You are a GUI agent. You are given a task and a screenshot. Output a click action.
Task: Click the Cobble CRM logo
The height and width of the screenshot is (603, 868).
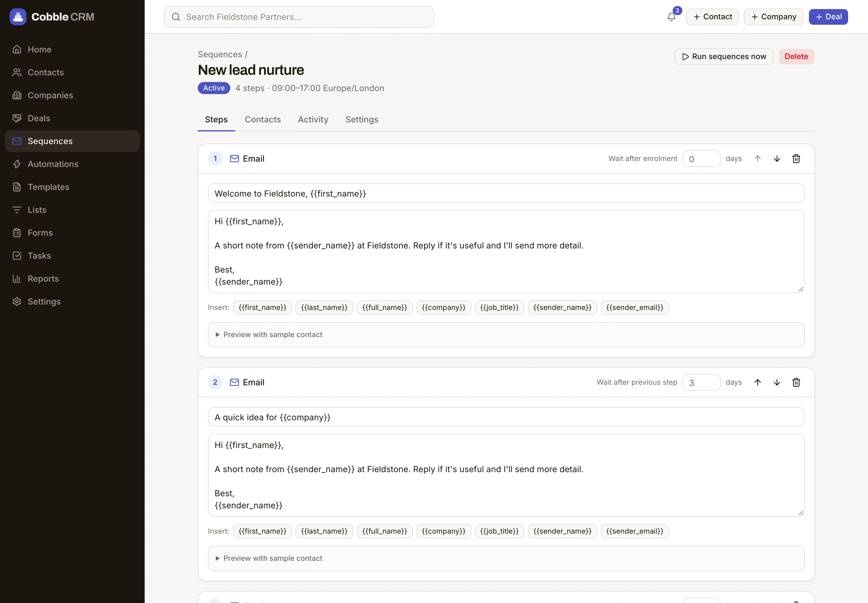click(52, 17)
